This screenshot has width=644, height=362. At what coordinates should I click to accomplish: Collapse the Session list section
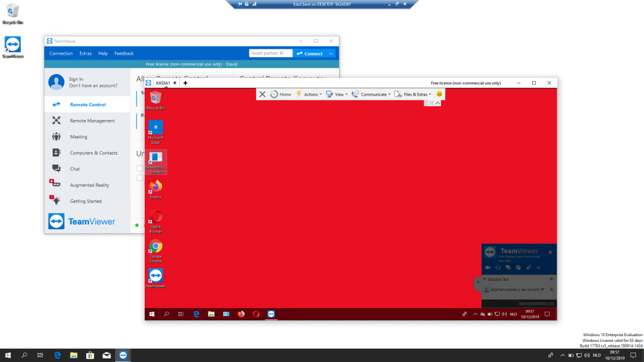pyautogui.click(x=485, y=279)
